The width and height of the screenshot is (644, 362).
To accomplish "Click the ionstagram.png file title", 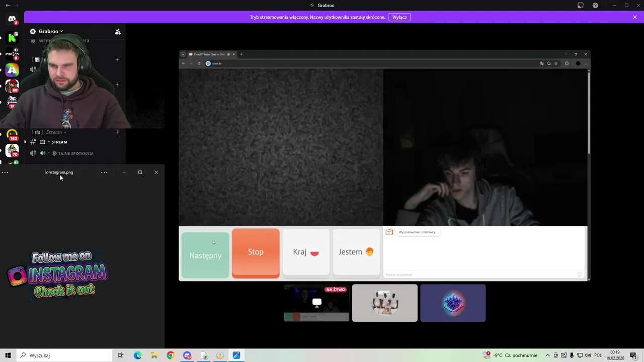I will [59, 172].
